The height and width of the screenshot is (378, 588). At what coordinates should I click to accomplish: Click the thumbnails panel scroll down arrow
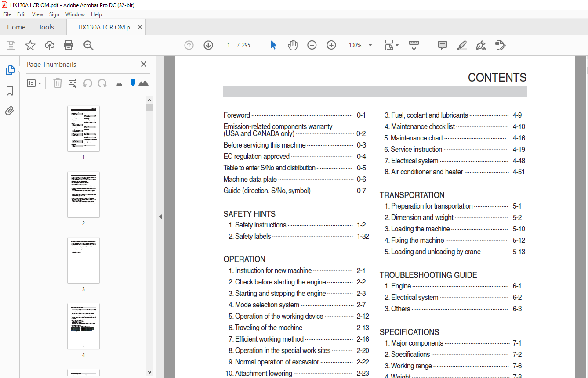pyautogui.click(x=150, y=372)
